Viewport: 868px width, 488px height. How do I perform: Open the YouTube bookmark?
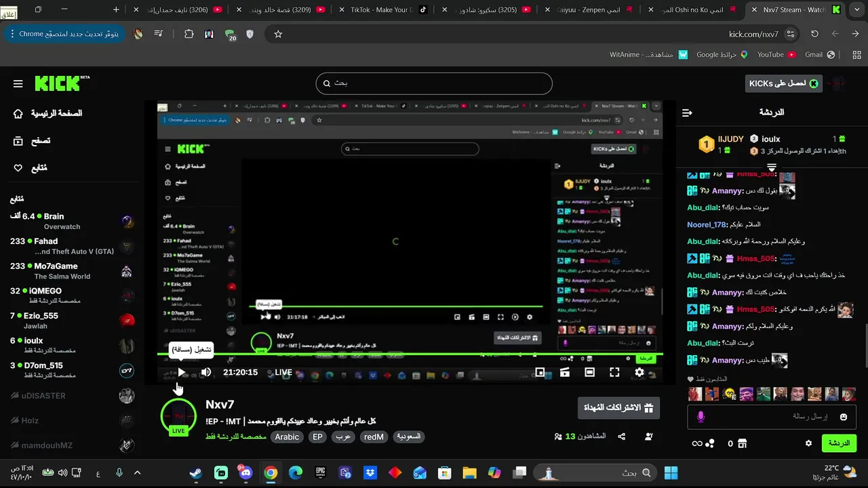coord(776,54)
